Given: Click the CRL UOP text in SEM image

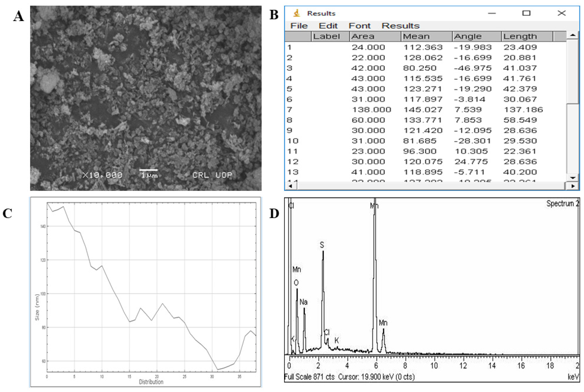Looking at the screenshot, I should point(212,175).
